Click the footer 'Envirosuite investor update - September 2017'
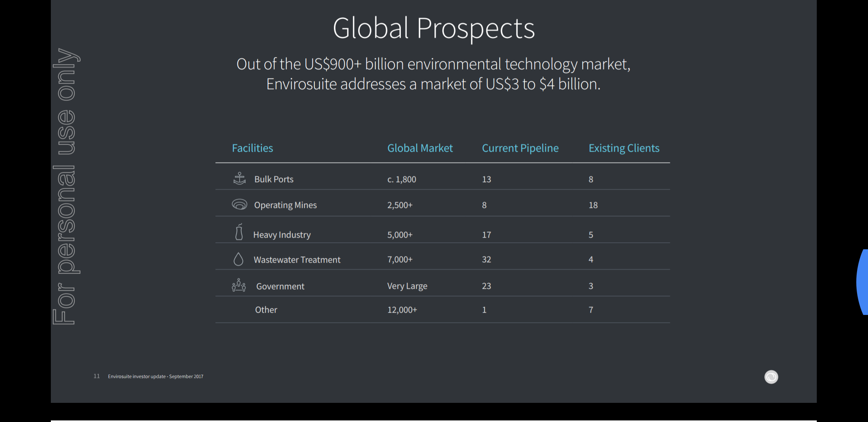868x422 pixels. [156, 376]
